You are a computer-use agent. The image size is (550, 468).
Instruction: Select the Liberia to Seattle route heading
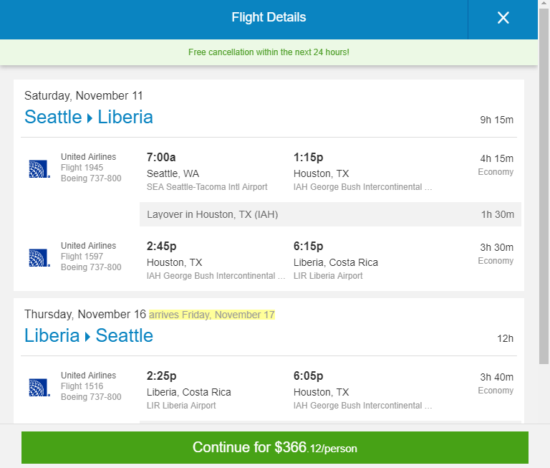tap(89, 335)
